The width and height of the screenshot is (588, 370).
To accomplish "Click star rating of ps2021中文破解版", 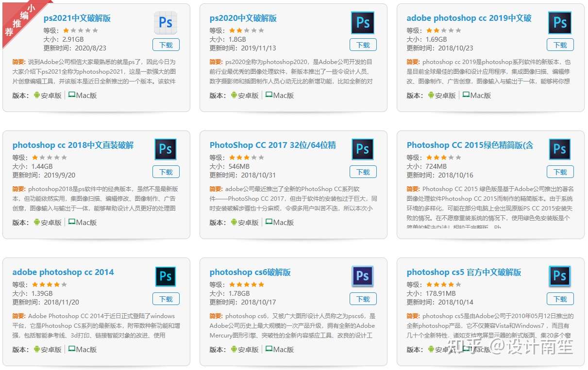I will 81,30.
